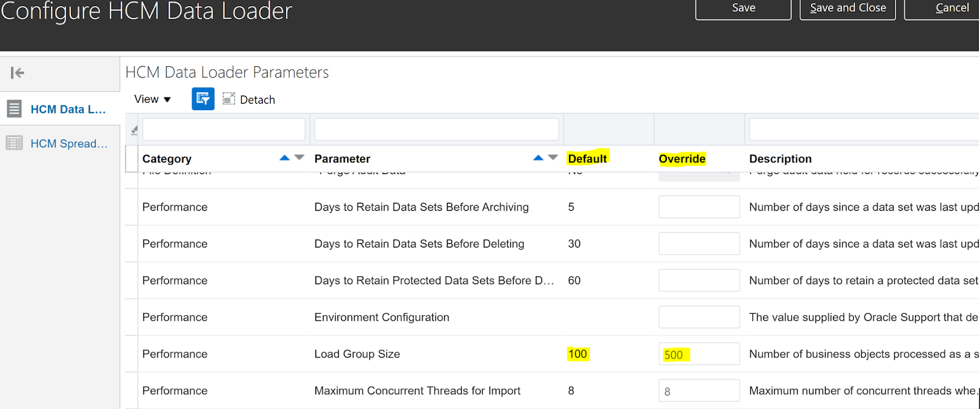Focus the Parameter filter field

click(437, 129)
